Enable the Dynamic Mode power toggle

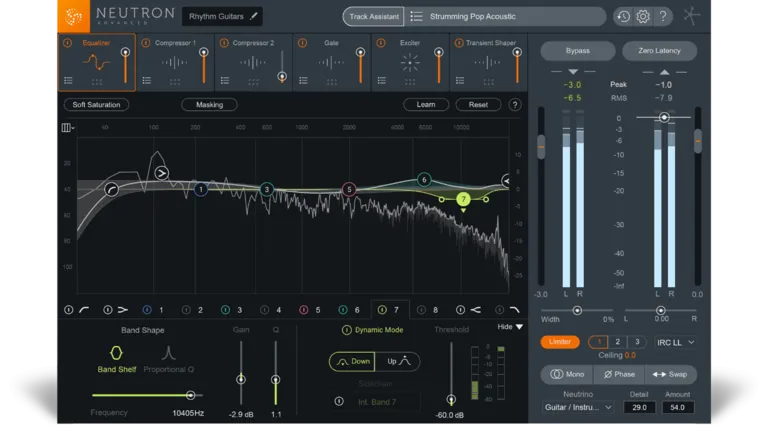[x=346, y=330]
